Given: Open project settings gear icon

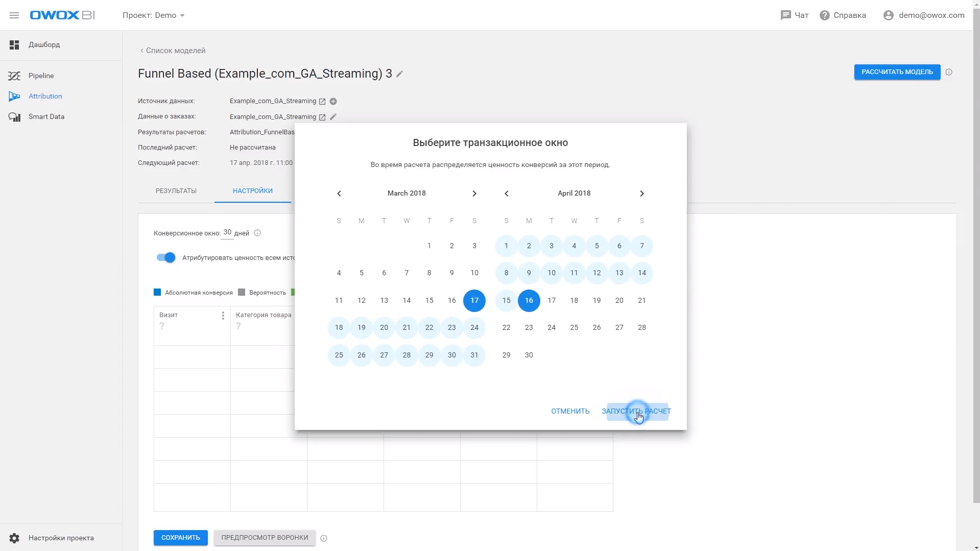Looking at the screenshot, I should 14,538.
